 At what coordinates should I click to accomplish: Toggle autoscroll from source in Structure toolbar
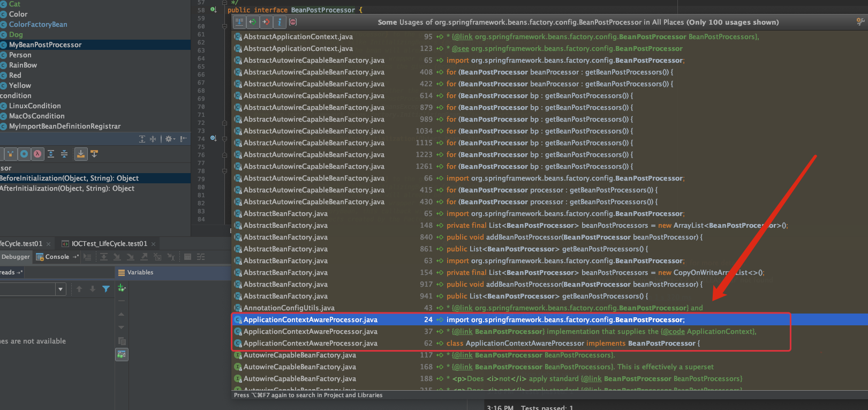pos(94,154)
